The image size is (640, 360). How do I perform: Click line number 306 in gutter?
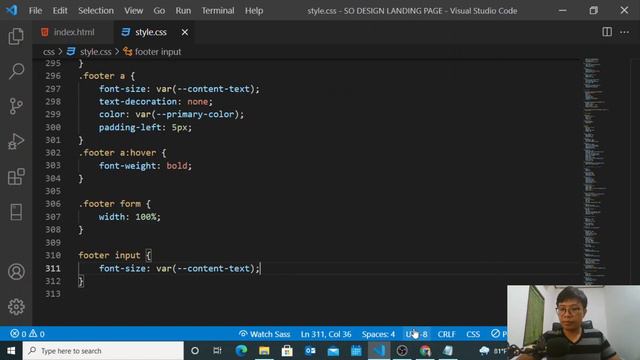[53, 204]
